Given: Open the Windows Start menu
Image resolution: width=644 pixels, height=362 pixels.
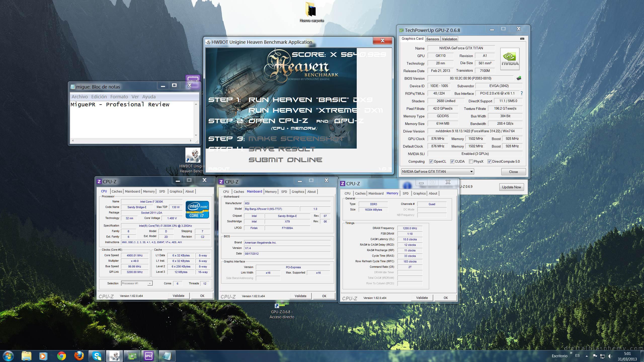Looking at the screenshot, I should pos(8,356).
